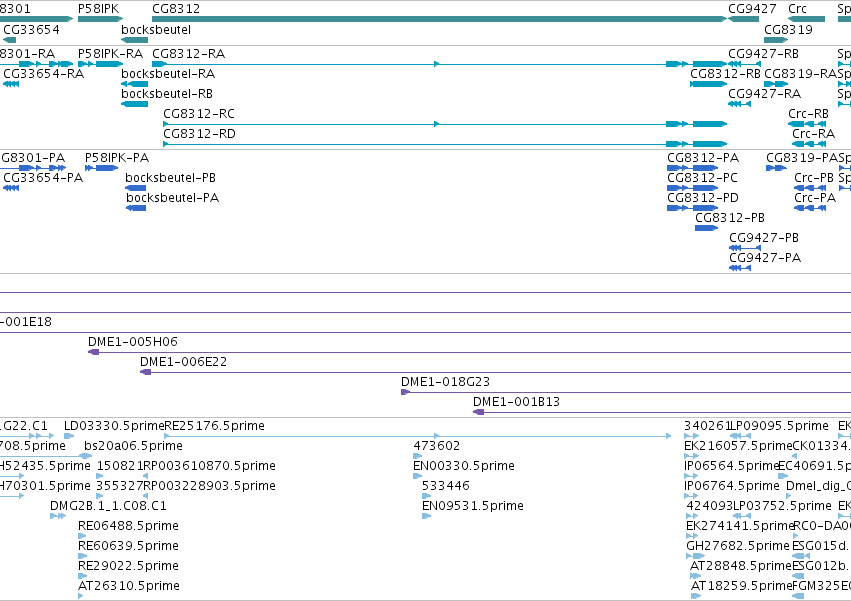Click transcript Crc-RB label

tap(808, 114)
